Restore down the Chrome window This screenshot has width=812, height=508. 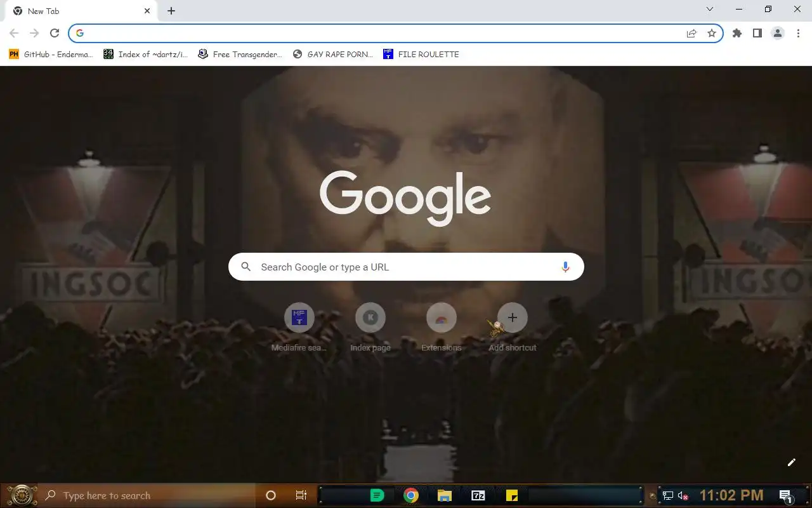(768, 9)
